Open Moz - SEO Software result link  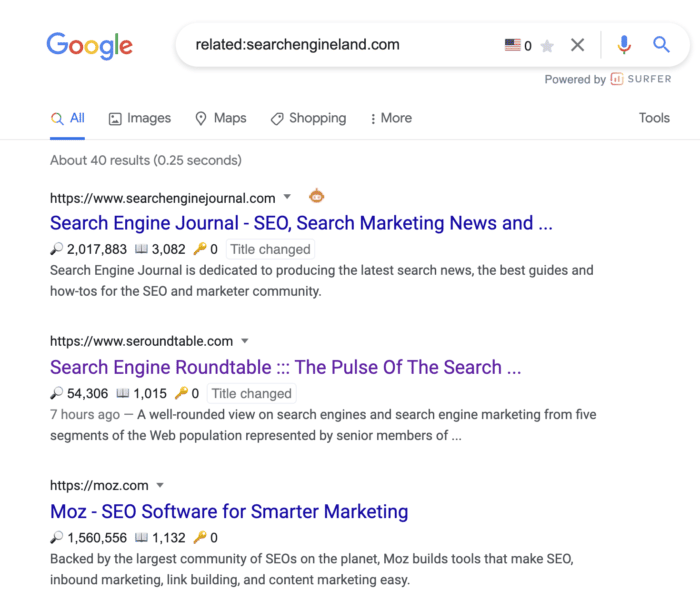point(229,511)
